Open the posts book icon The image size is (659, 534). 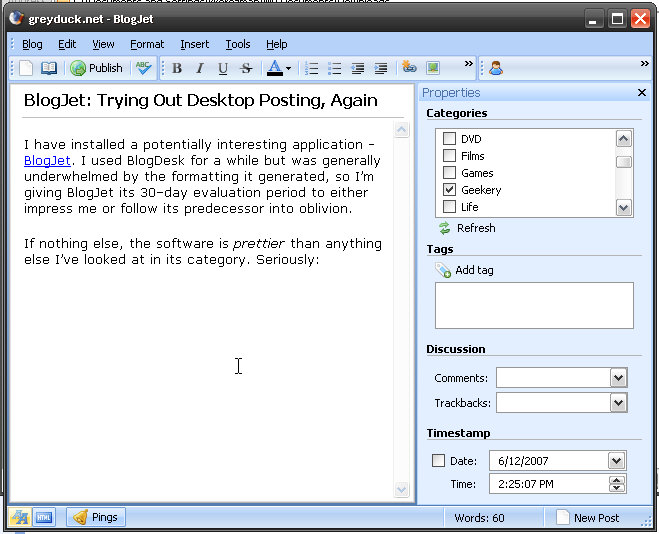click(49, 68)
